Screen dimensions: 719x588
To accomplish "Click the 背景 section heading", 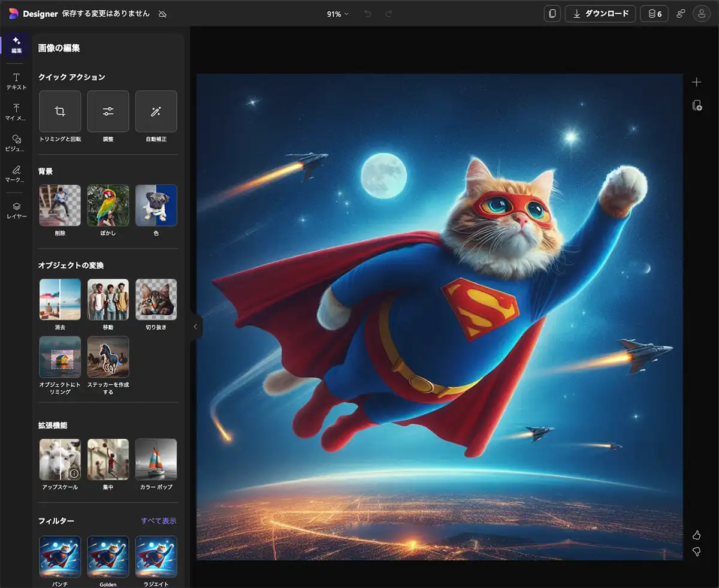I will (x=46, y=171).
